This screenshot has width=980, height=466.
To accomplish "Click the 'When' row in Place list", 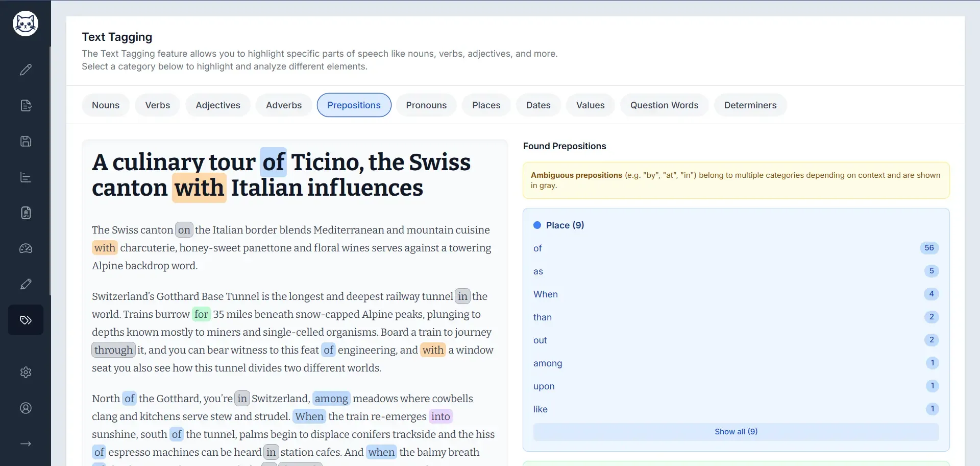I will (x=736, y=294).
